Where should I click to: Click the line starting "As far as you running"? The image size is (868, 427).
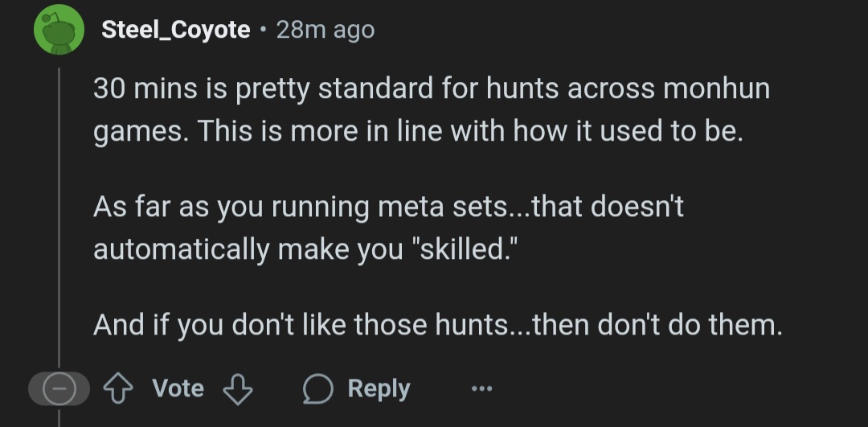[x=387, y=207]
